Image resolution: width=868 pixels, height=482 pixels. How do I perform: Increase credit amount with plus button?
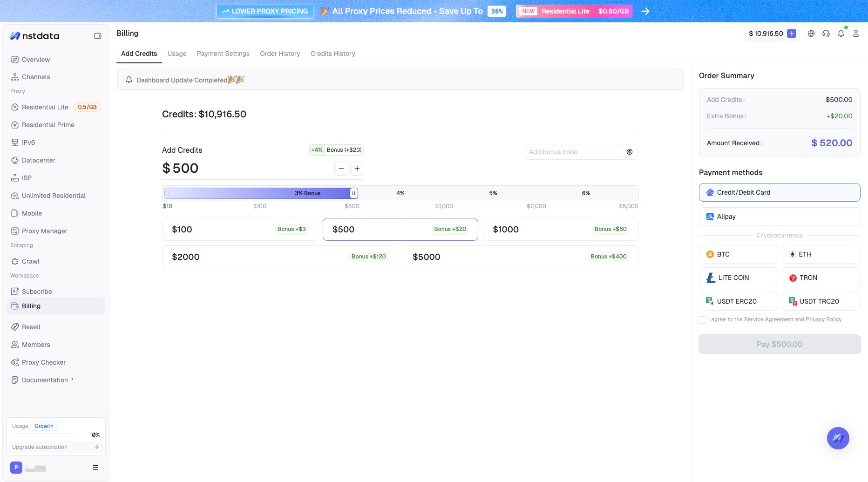[x=357, y=169]
